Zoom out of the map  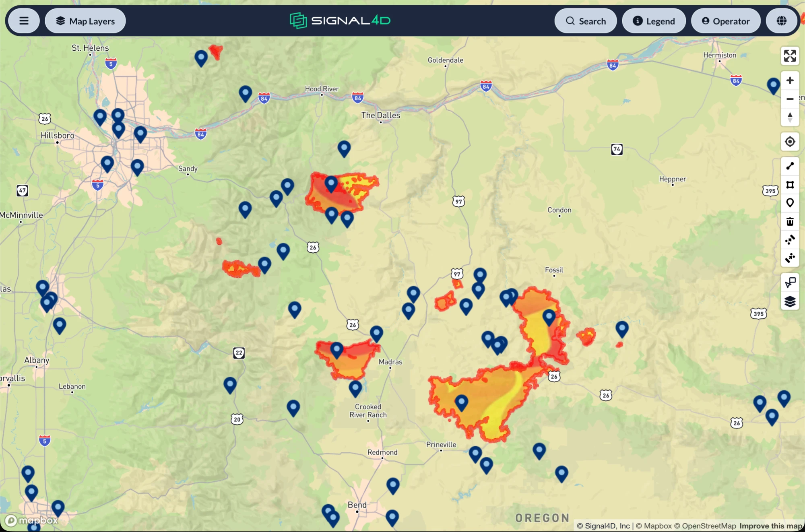pos(790,99)
